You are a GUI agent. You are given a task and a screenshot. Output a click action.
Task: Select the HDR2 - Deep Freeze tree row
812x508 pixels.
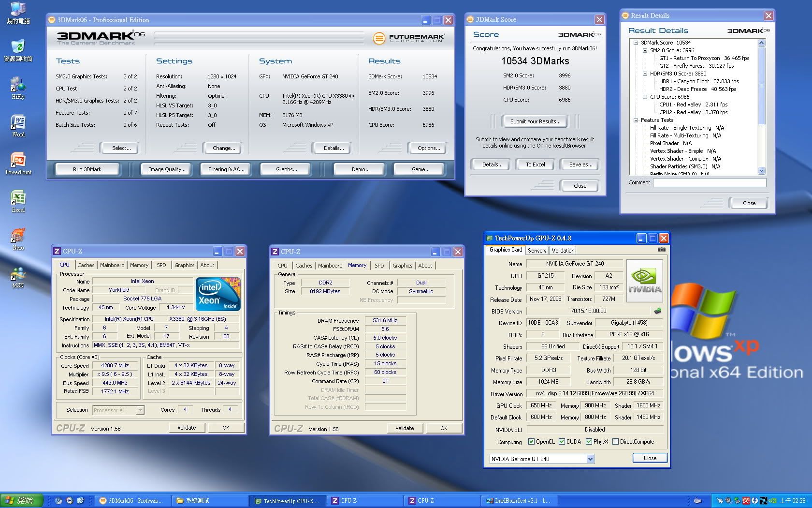[697, 89]
